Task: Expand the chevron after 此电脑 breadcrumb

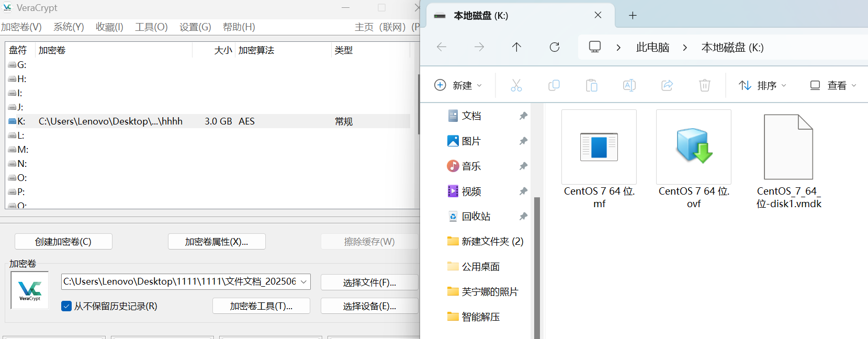Action: 685,48
